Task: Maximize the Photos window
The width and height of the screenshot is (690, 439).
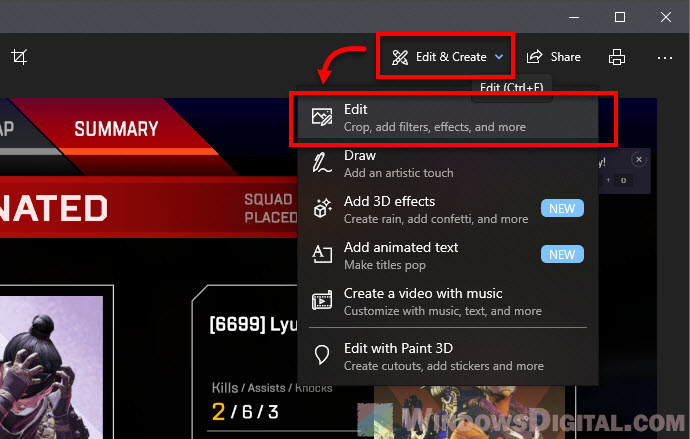Action: tap(620, 17)
